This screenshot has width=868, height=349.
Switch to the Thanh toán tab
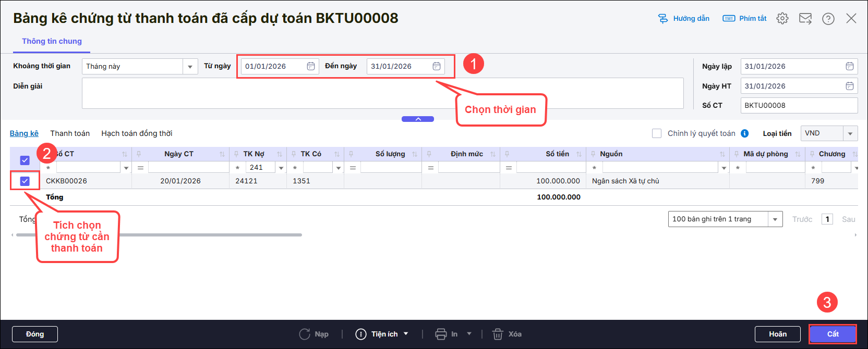coord(70,133)
